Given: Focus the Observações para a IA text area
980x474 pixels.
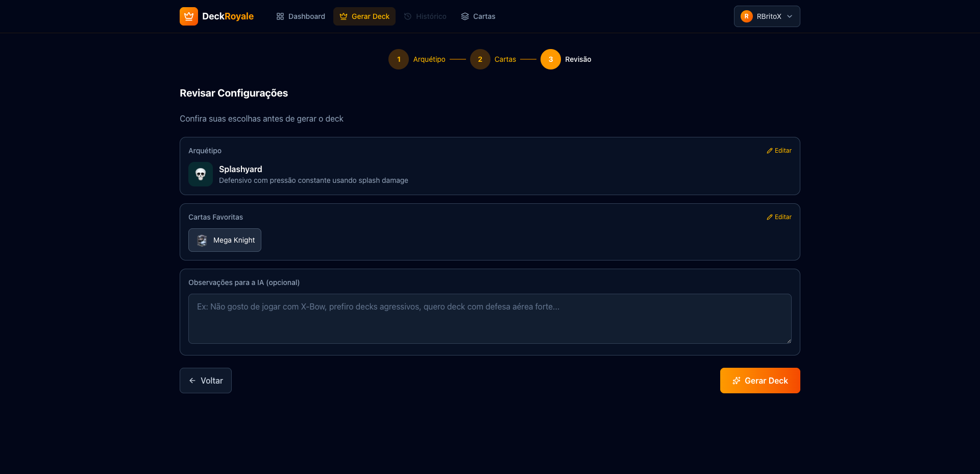Looking at the screenshot, I should [x=489, y=319].
